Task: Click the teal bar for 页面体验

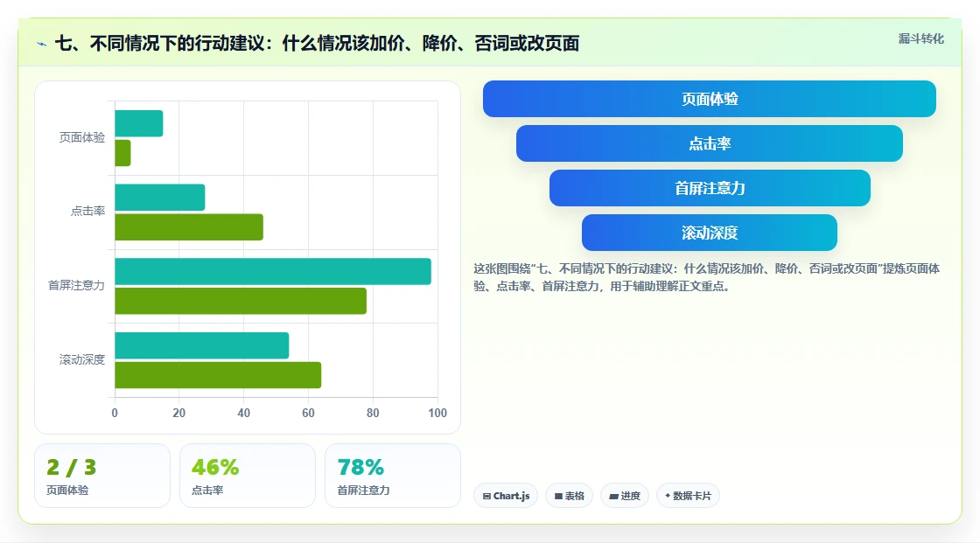Action: (139, 123)
